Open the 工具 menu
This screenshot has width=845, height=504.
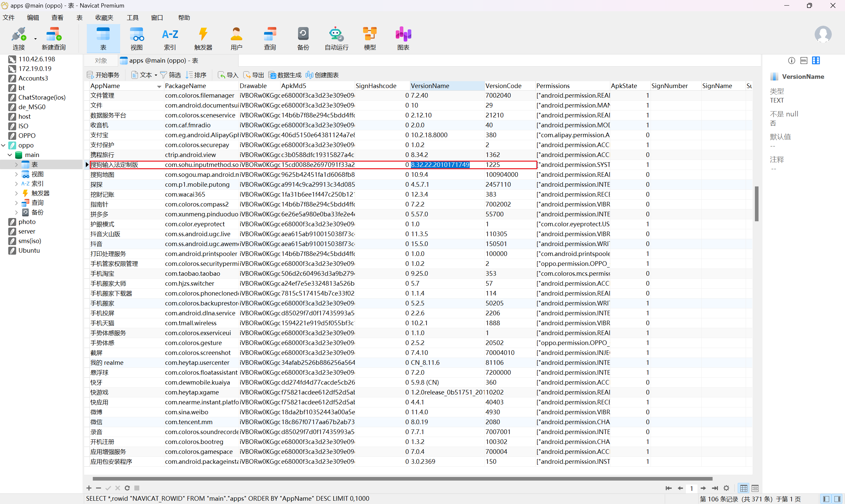[133, 18]
